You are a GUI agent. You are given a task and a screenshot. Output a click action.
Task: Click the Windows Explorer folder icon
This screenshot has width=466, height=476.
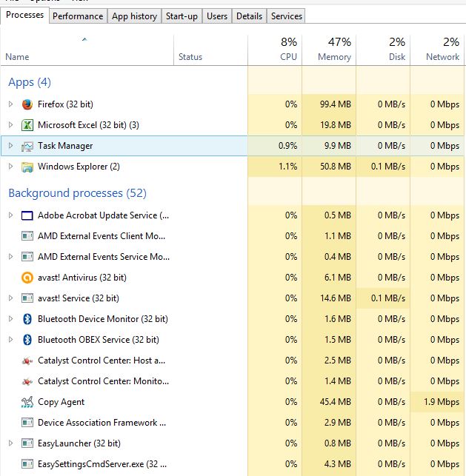point(27,167)
